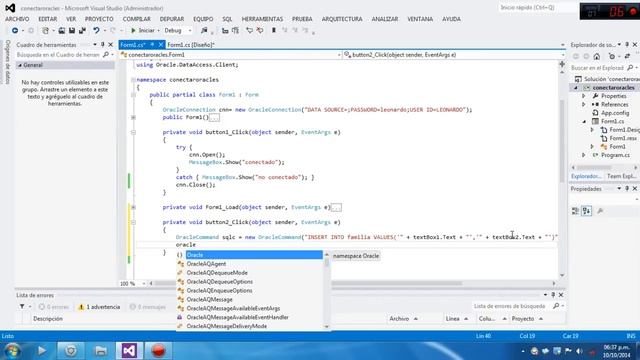640x360 pixels.
Task: Open the error list filter funnel icon
Action: click(x=22, y=307)
